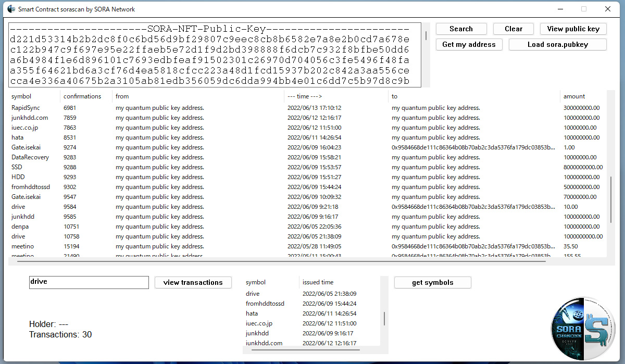Image resolution: width=625 pixels, height=364 pixels.
Task: Select the SSD transaction row
Action: click(308, 167)
